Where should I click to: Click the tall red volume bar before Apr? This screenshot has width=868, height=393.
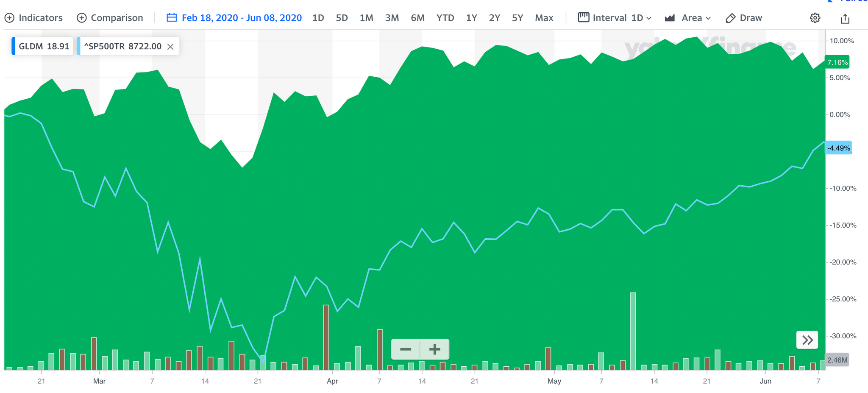(x=326, y=337)
